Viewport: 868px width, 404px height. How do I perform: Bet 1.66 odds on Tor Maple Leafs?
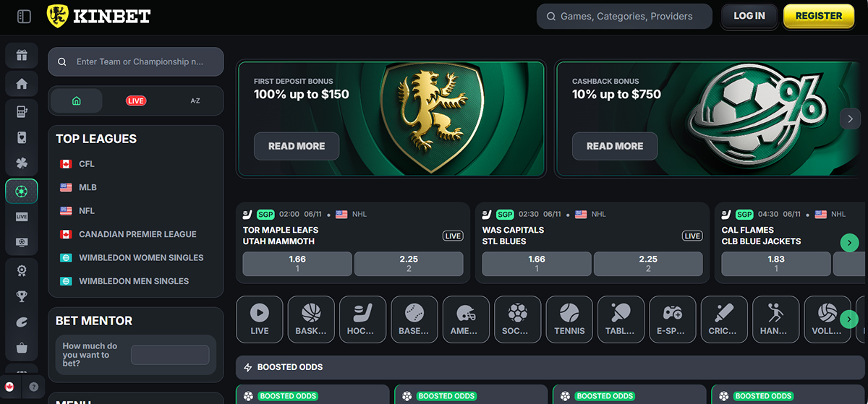(x=297, y=264)
